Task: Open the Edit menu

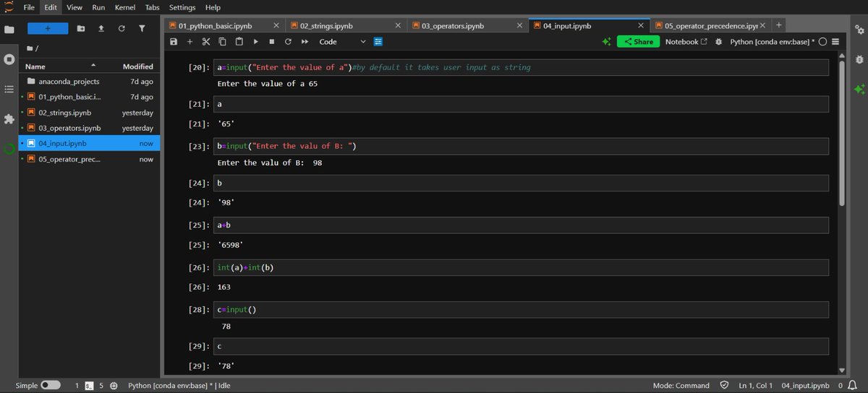Action: [x=51, y=7]
